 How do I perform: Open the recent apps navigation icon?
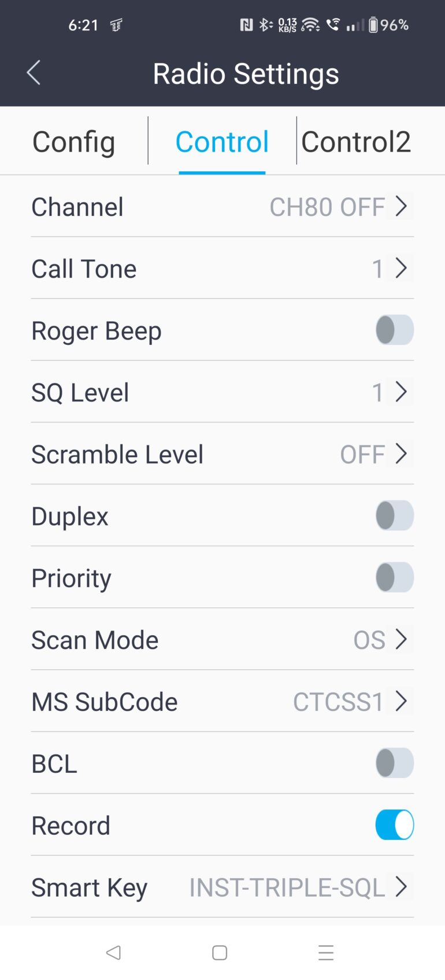(326, 952)
